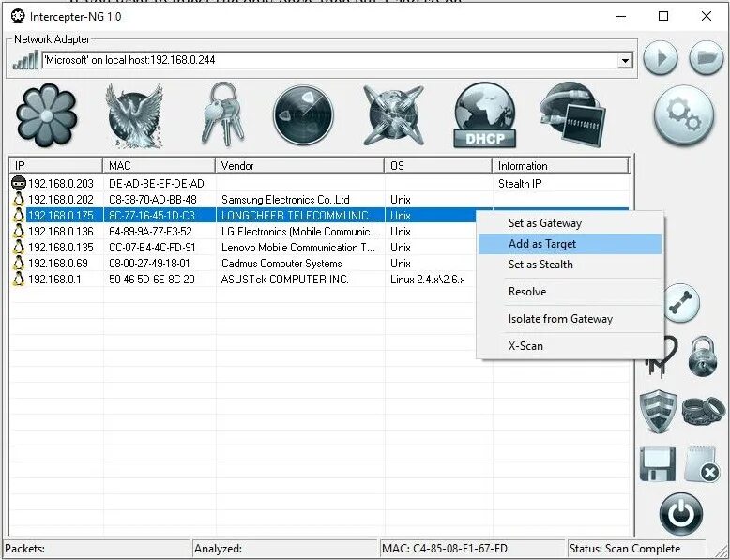Viewport: 730px width, 560px height.
Task: Choose Set as Stealth from context menu
Action: click(570, 264)
